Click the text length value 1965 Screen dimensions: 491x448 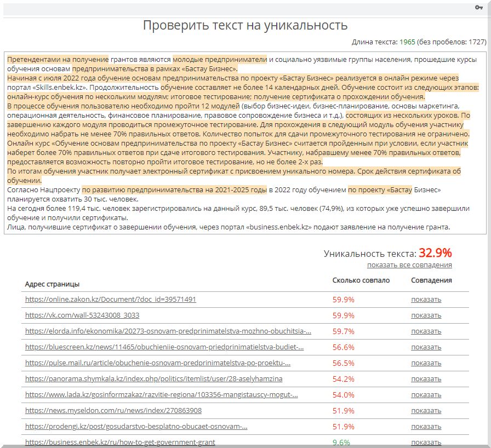pos(407,42)
